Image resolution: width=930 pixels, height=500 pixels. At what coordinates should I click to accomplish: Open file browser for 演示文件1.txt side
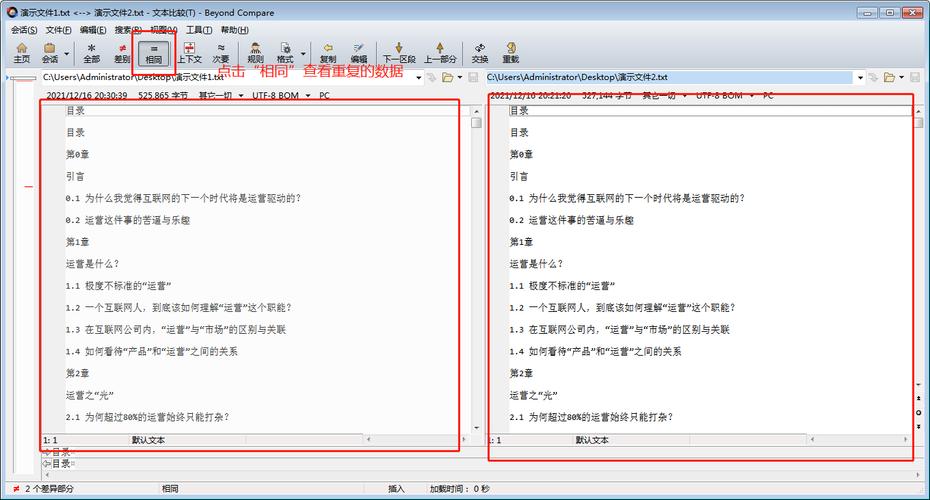click(447, 77)
